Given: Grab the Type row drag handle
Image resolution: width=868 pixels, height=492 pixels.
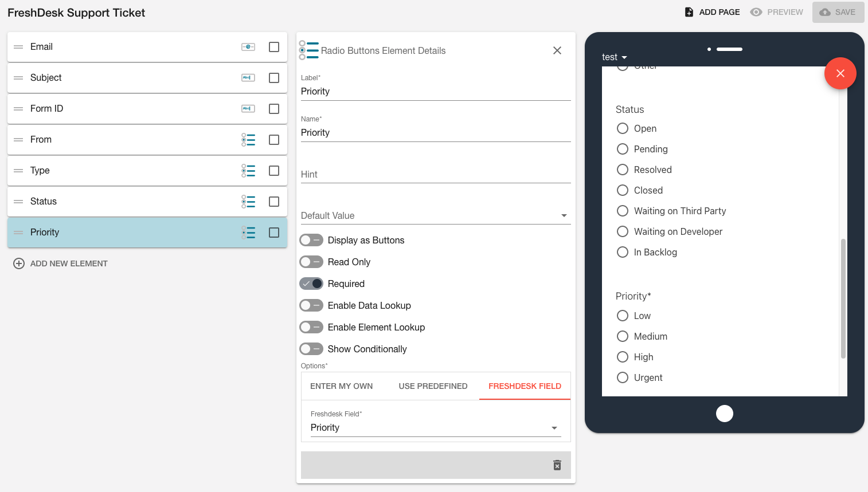Looking at the screenshot, I should pyautogui.click(x=18, y=171).
